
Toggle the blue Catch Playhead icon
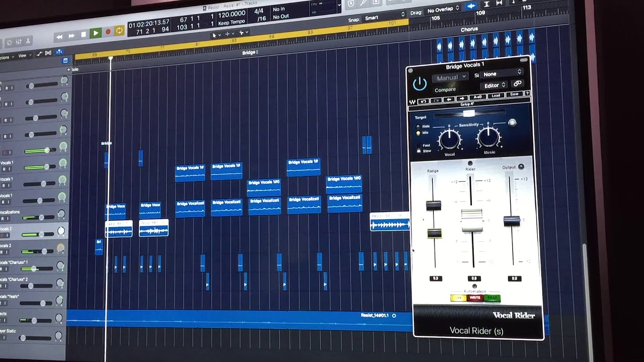pos(59,52)
